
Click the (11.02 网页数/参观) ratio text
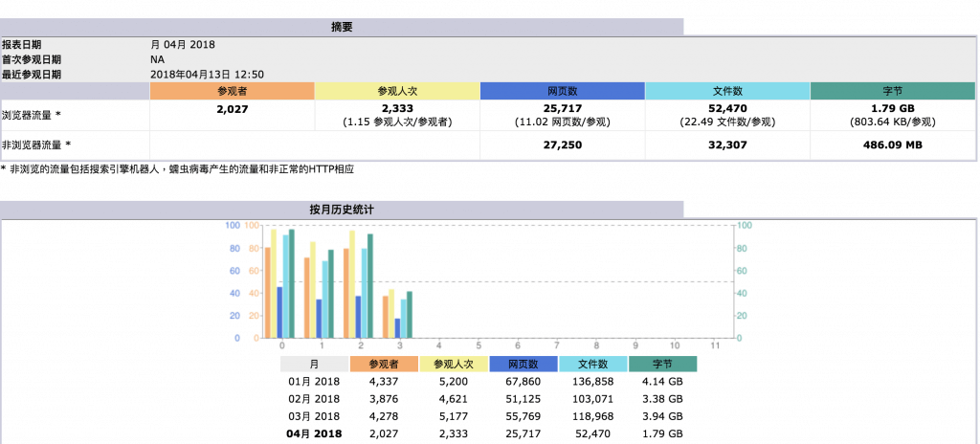(x=563, y=122)
